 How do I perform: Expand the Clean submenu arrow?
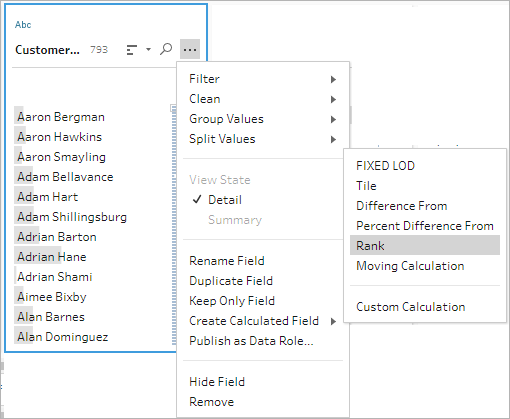[x=333, y=99]
